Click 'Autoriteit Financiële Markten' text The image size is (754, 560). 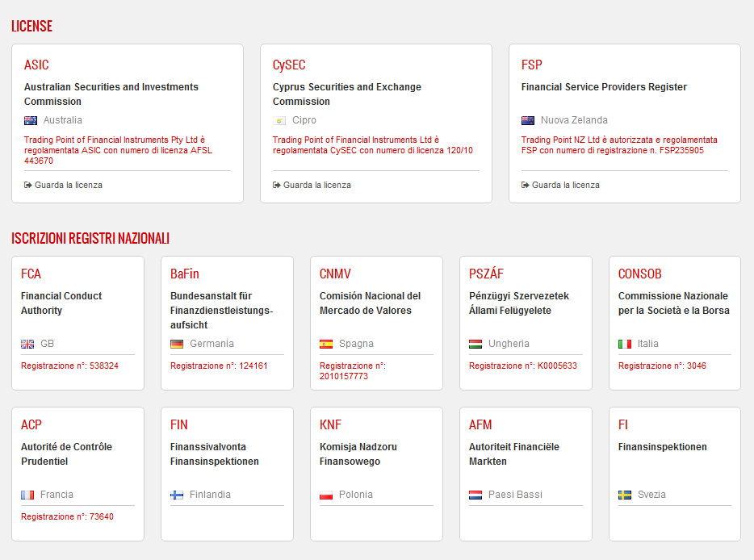click(x=514, y=454)
